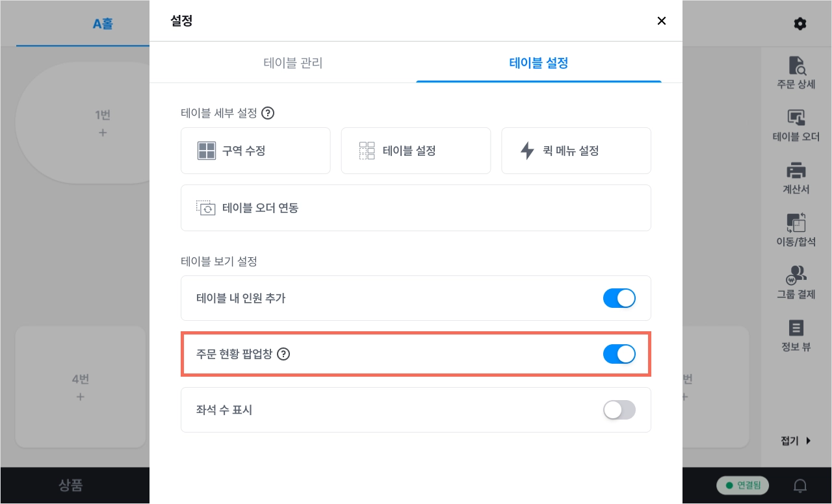
Task: Enable the 좌석 수 표시 toggle
Action: 619,410
